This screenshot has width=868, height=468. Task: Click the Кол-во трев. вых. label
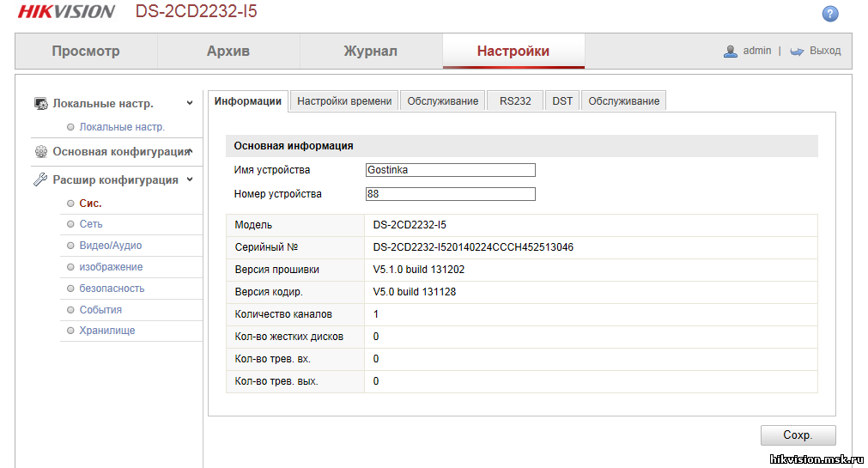click(x=276, y=381)
